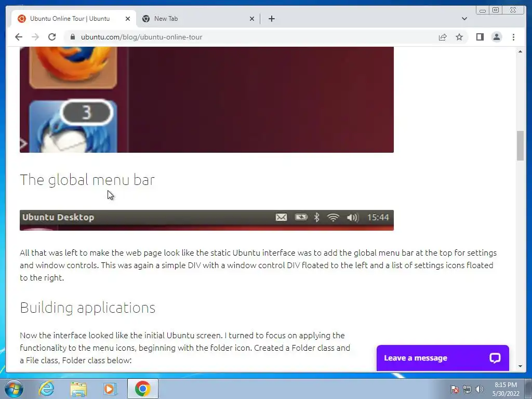Click the Bluetooth icon in image

316,217
